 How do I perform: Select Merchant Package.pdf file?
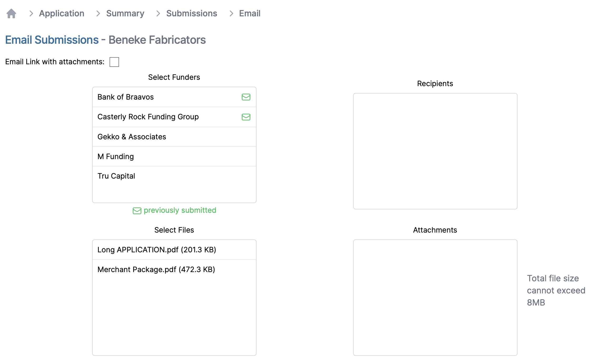tap(156, 269)
